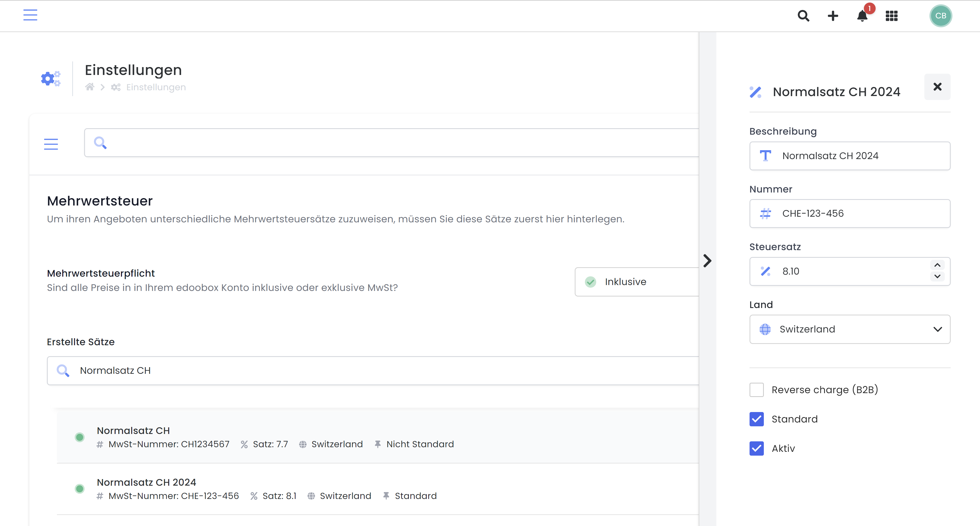Edit the Beschreibung field
This screenshot has width=980, height=526.
[850, 156]
